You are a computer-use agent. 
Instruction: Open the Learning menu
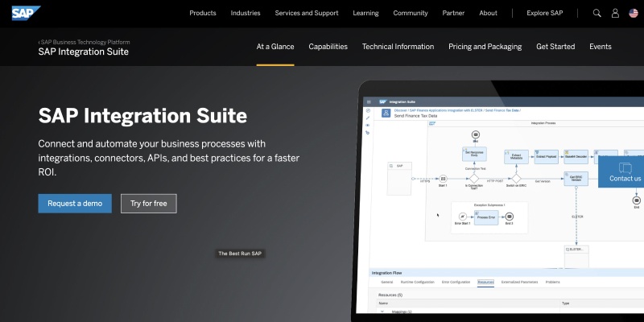click(365, 13)
